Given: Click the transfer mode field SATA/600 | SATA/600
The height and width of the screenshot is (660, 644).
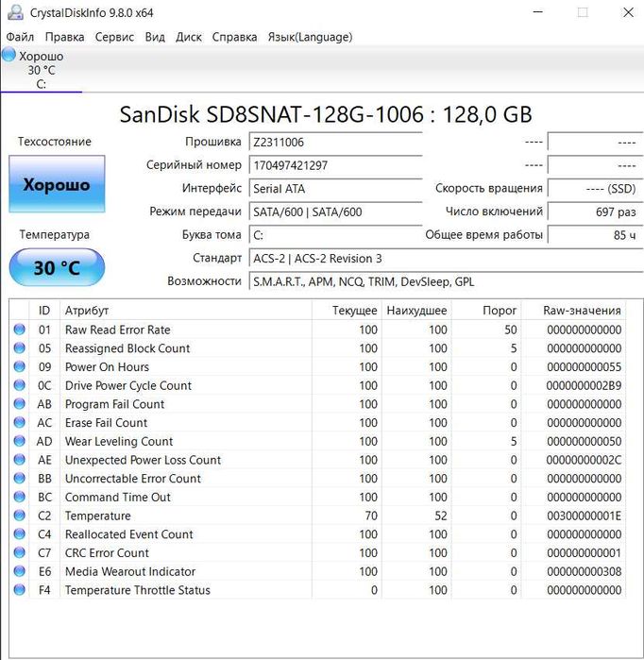Looking at the screenshot, I should 335,212.
